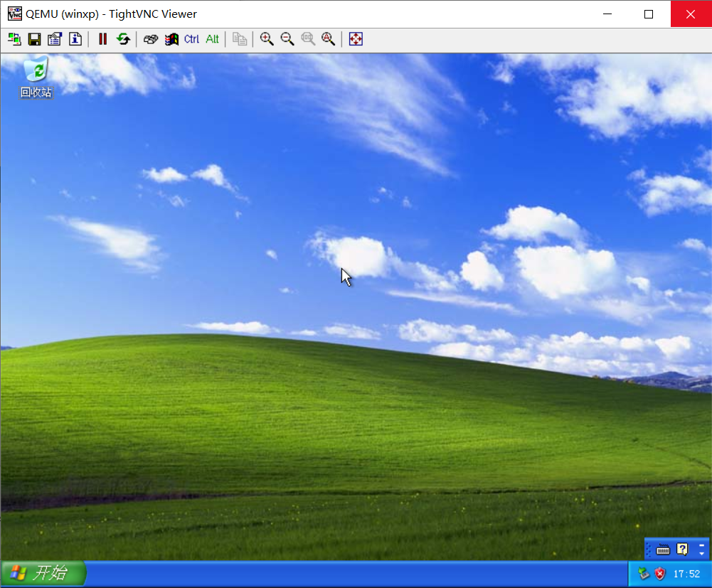Screen dimensions: 712x588
Task: Toggle the Ctrl key modifier
Action: pyautogui.click(x=191, y=39)
